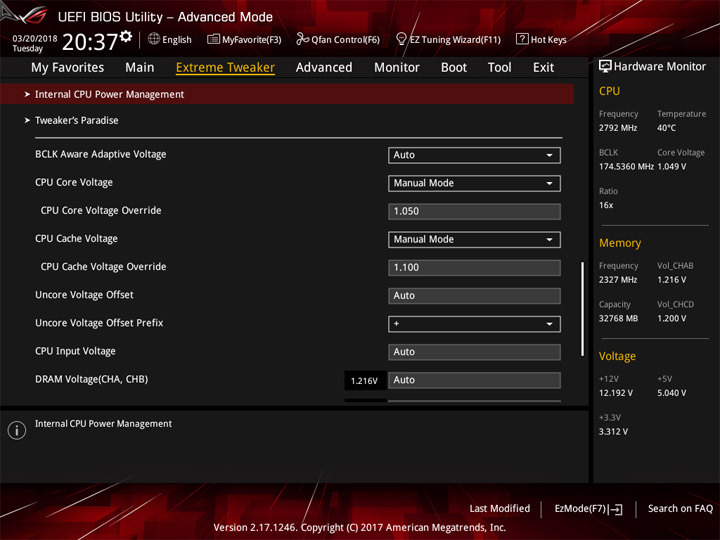Click DRAM voltage reading 1.216V
This screenshot has width=720, height=540.
pyautogui.click(x=365, y=381)
